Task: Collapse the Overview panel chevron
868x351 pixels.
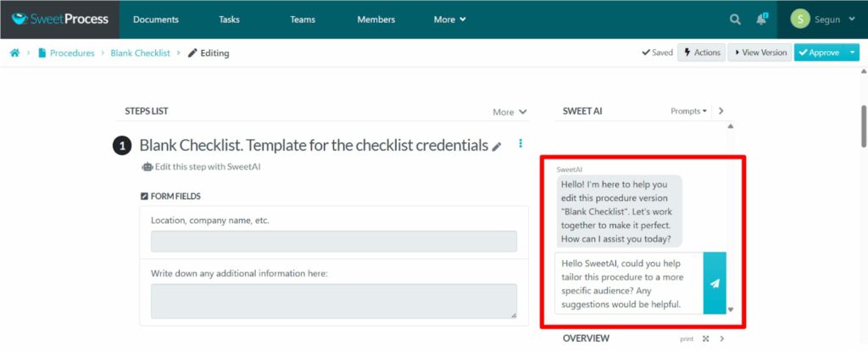Action: (x=721, y=338)
